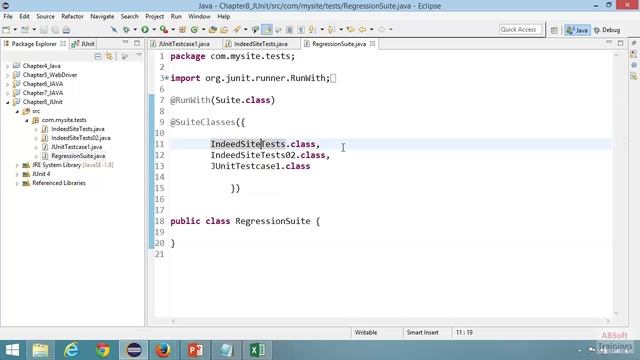Click the editor horizontal scrollbar
This screenshot has width=640, height=360.
point(391,321)
